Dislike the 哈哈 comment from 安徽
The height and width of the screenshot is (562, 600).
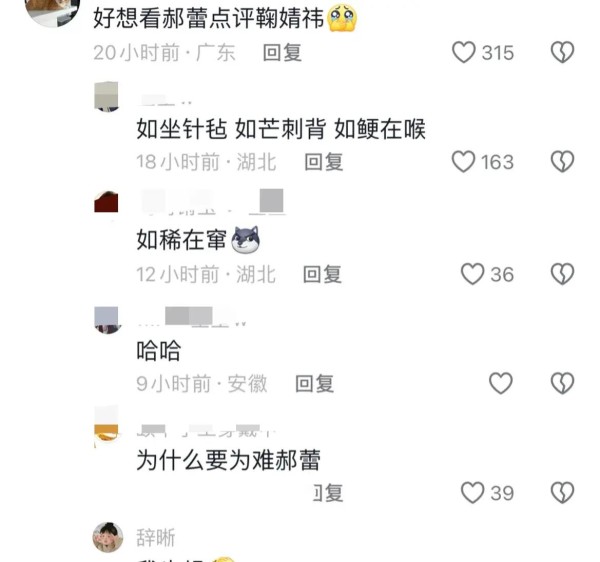[x=562, y=383]
